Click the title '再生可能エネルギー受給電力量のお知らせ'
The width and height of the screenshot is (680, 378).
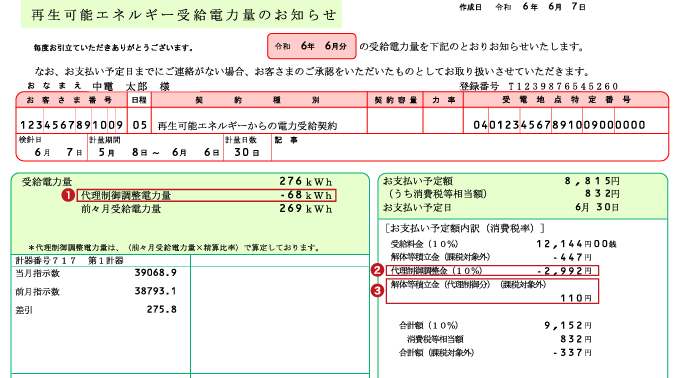[x=184, y=15]
